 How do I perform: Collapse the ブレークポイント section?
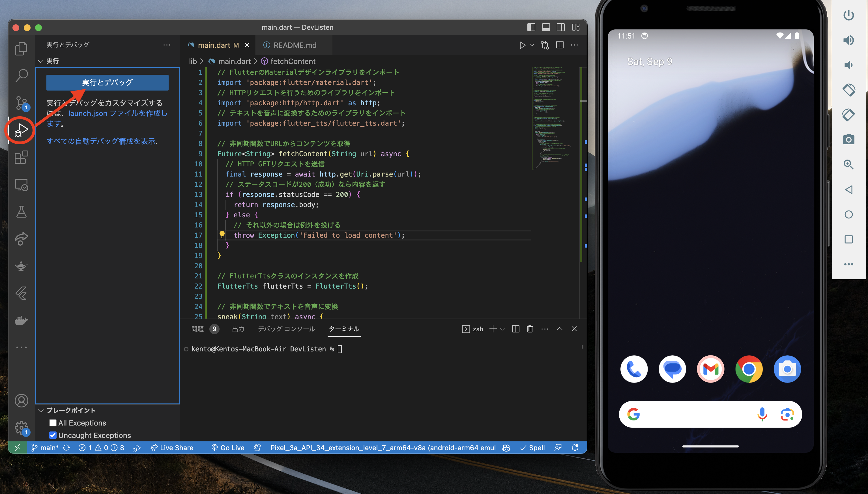41,411
